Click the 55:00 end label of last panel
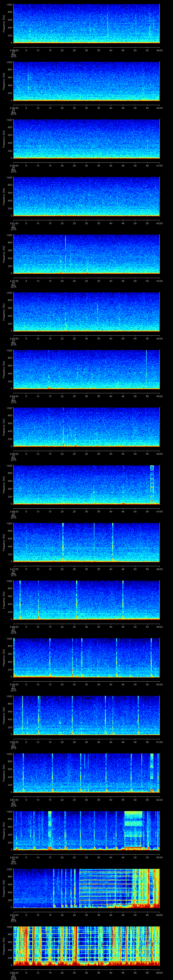 point(160,972)
